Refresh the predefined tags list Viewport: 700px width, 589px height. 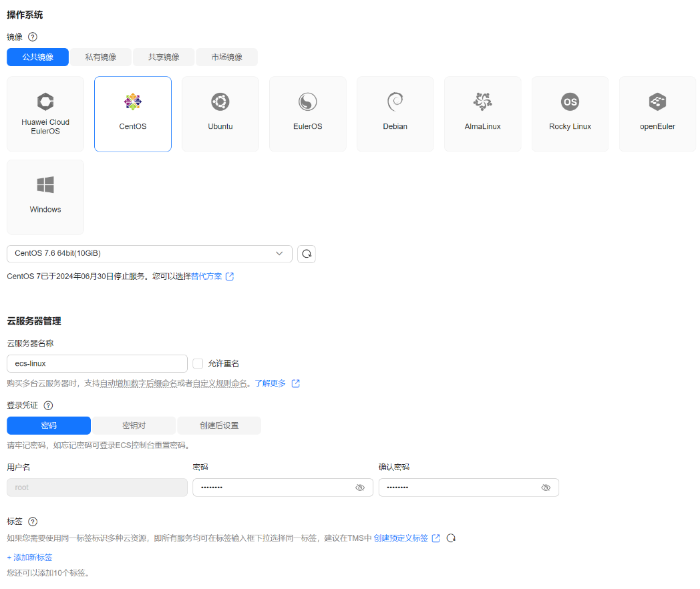point(452,538)
